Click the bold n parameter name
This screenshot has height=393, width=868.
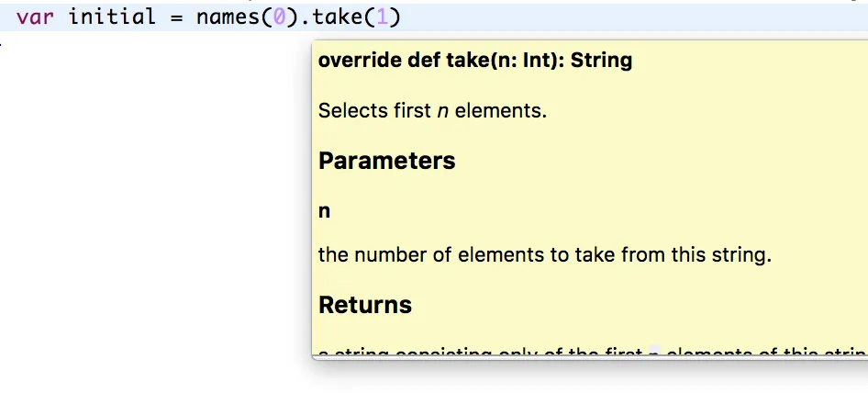325,211
